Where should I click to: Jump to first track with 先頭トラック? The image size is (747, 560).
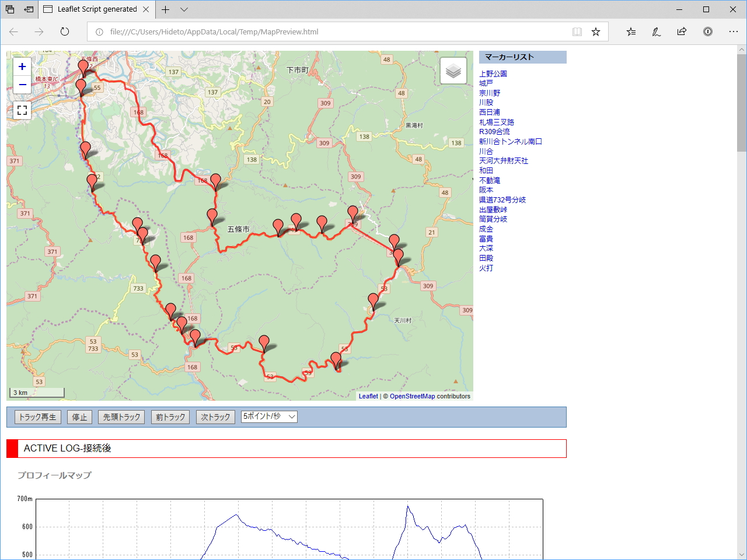pyautogui.click(x=121, y=417)
